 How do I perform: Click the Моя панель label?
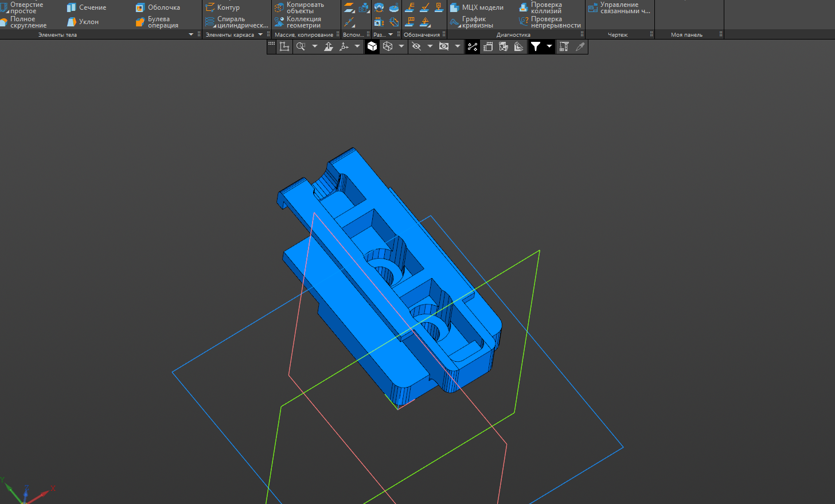[x=686, y=34]
